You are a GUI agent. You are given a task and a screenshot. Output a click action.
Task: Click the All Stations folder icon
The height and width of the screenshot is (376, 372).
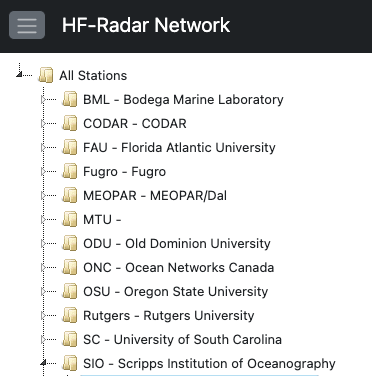[46, 75]
